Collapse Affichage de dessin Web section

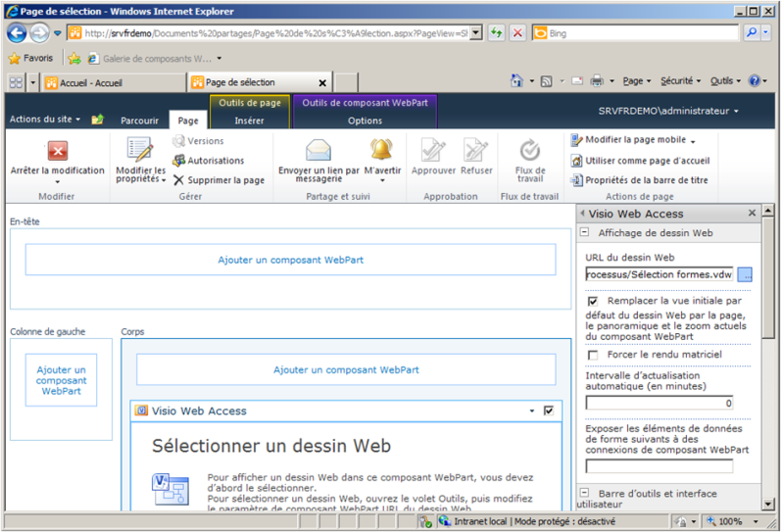coord(584,232)
